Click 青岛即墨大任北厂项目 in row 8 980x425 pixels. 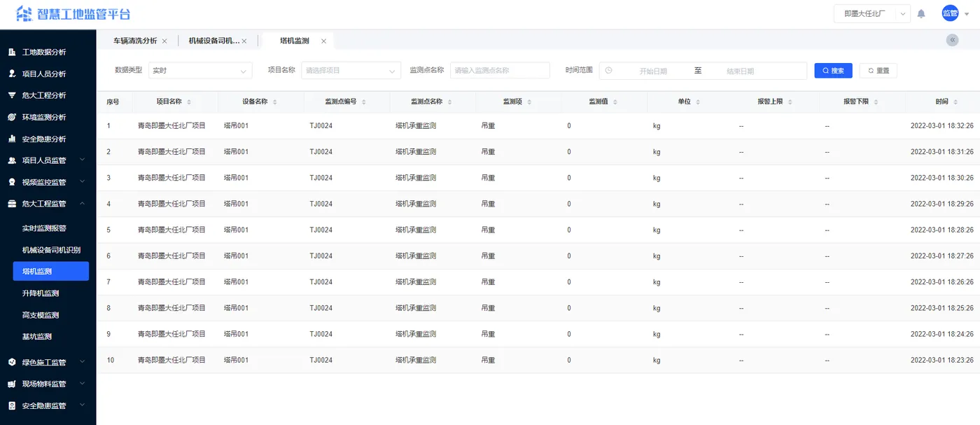(x=171, y=308)
